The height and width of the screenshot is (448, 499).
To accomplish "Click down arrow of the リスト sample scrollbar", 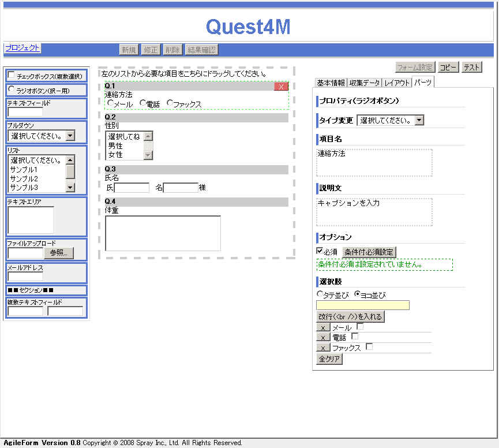I will (x=70, y=188).
